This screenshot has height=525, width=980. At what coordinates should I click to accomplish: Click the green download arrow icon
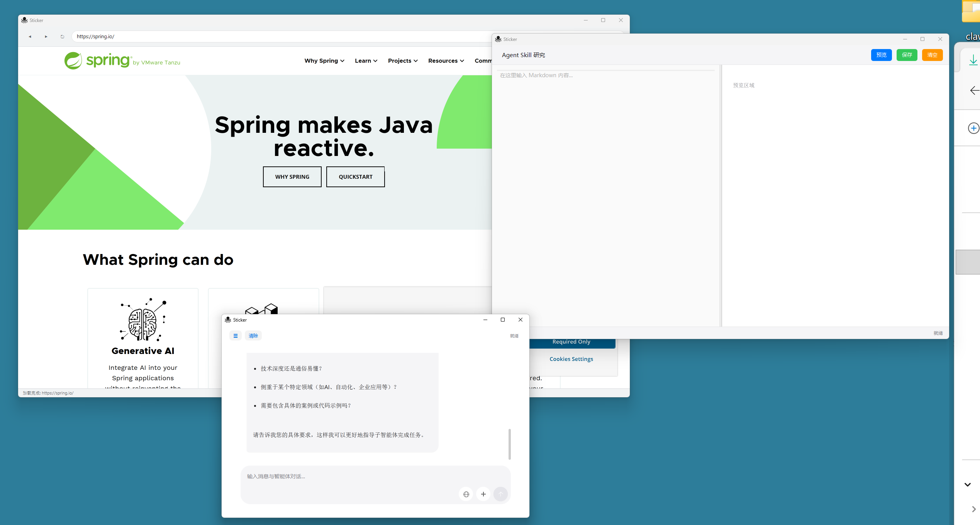pos(973,60)
